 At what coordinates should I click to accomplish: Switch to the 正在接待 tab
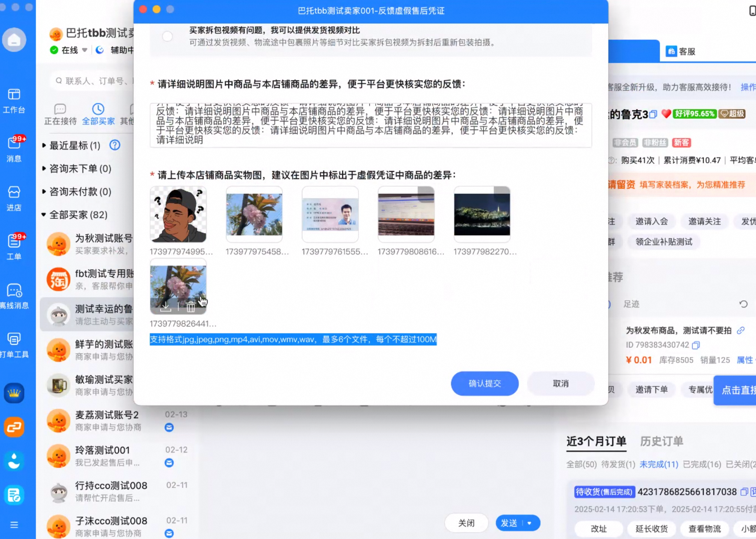(60, 114)
